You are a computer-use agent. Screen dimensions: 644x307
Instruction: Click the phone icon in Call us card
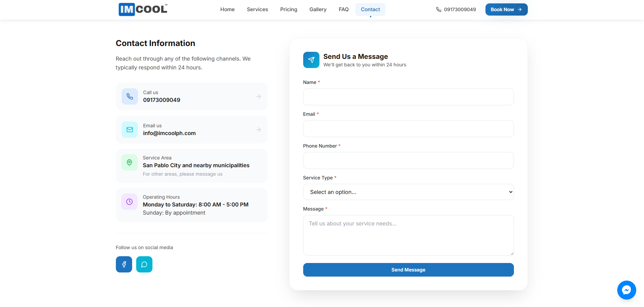(130, 96)
